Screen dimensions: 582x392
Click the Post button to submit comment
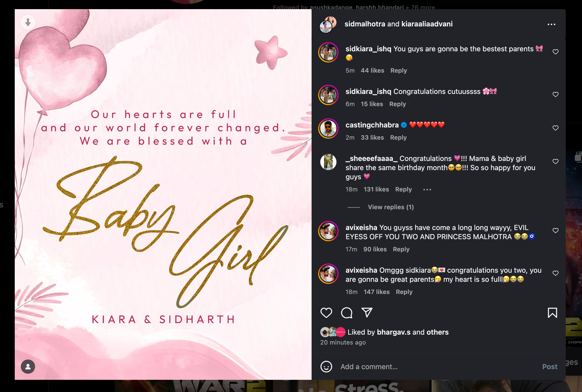[550, 367]
